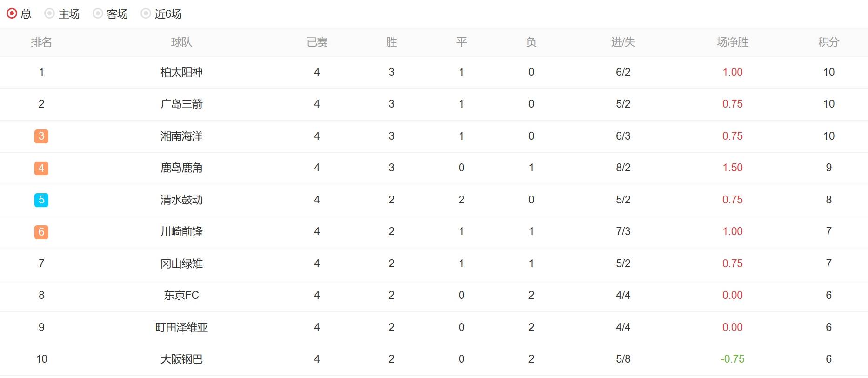Click the 东京FC team name
868x378 pixels.
tap(181, 295)
